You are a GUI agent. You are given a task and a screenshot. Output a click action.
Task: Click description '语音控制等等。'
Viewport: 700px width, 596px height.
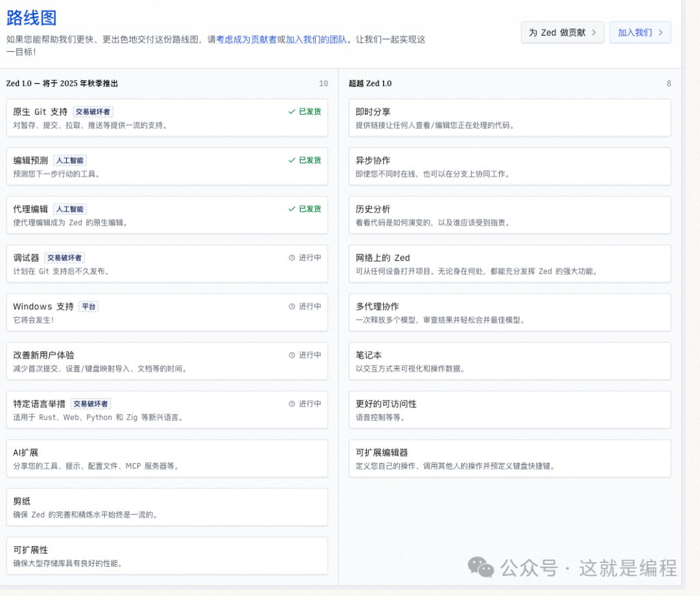point(380,417)
